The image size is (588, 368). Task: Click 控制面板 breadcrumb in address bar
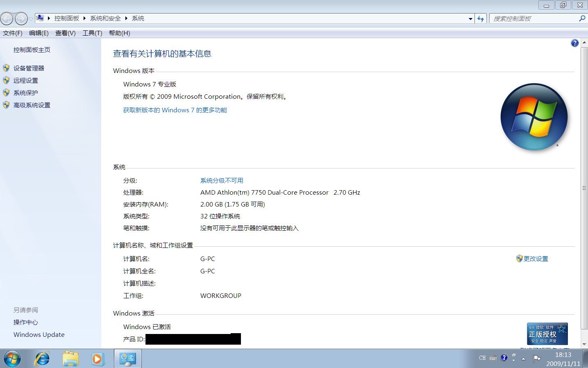pyautogui.click(x=67, y=18)
